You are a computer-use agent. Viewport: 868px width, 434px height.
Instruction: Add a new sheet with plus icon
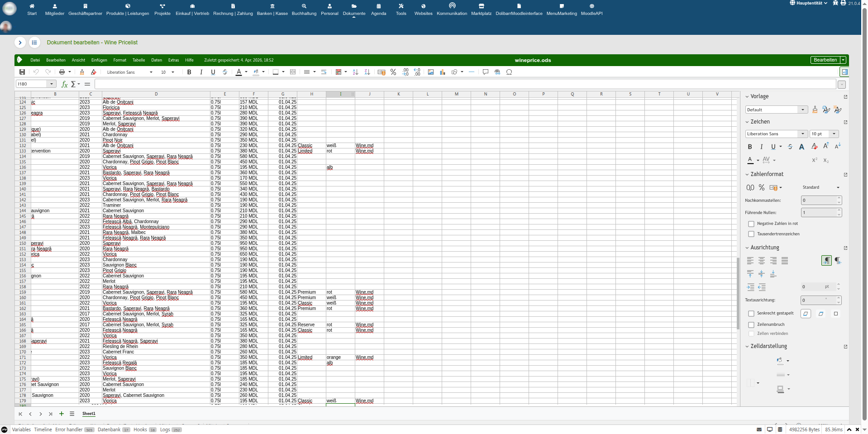62,414
